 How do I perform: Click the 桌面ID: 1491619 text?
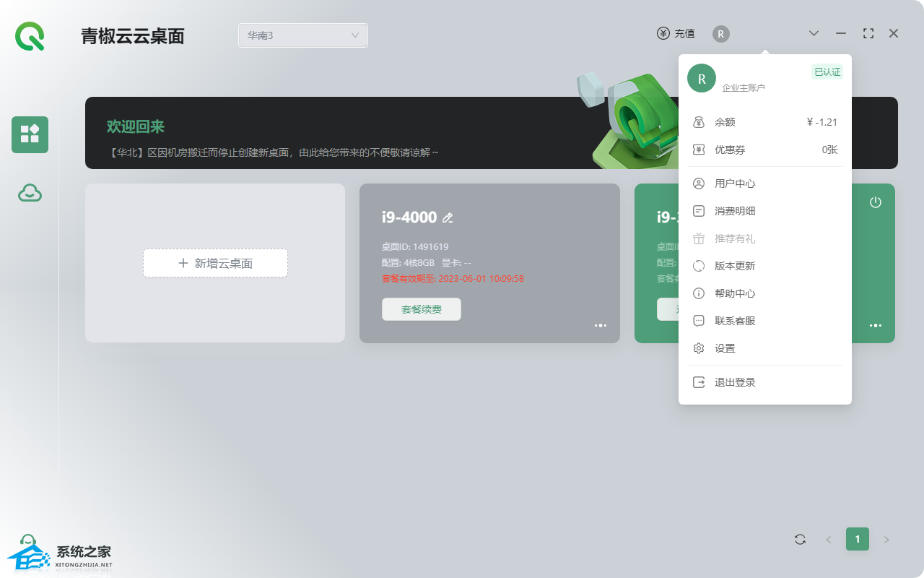(x=415, y=247)
